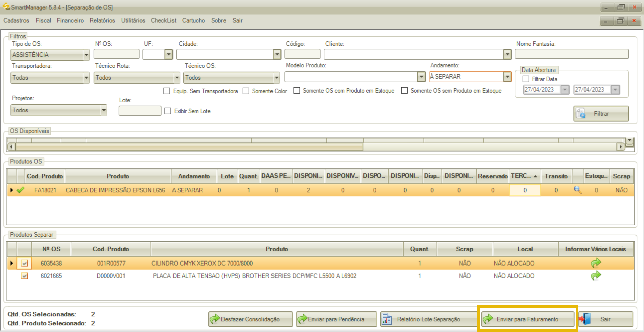Uncheck the checkbox for OS 6035438

point(24,263)
